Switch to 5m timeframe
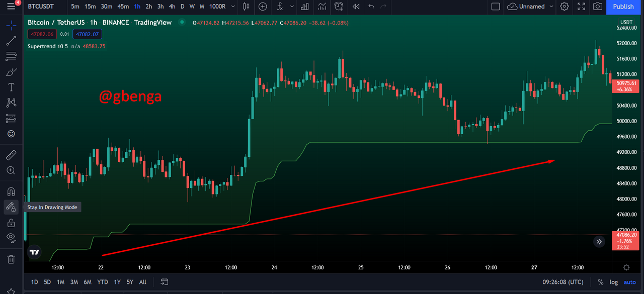Screen dimensions: 644x294 click(75, 7)
